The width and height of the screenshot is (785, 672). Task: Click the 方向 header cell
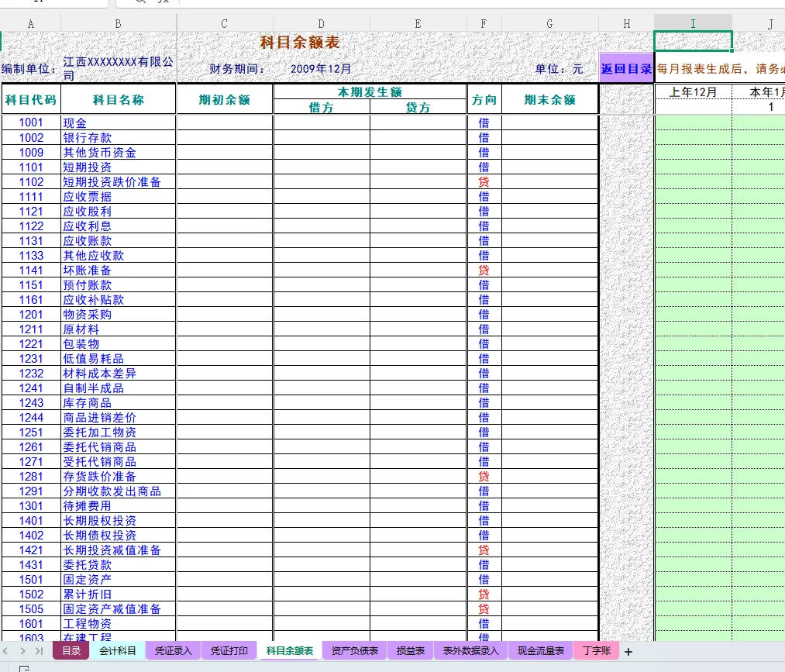pos(484,100)
